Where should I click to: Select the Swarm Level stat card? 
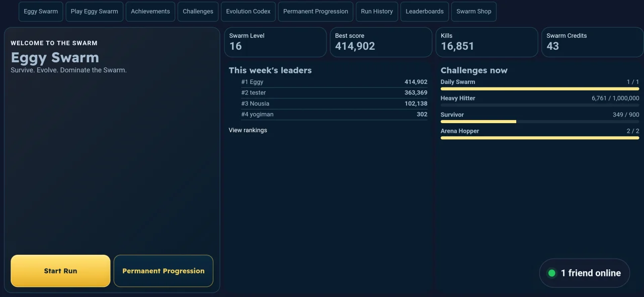coord(275,42)
